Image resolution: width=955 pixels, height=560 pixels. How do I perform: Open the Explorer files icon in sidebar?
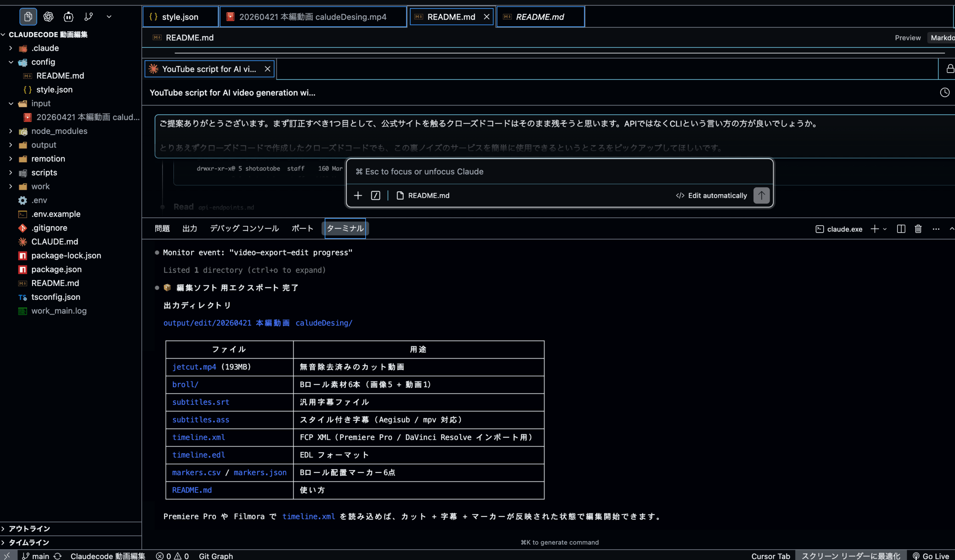pyautogui.click(x=28, y=17)
